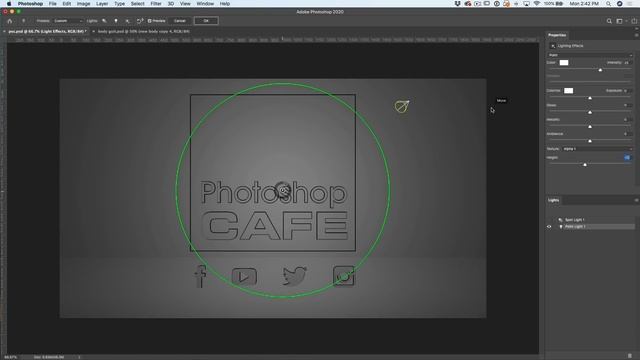Click the Point Light 1 bulb icon
Viewport: 640px width, 360px height.
pos(561,227)
